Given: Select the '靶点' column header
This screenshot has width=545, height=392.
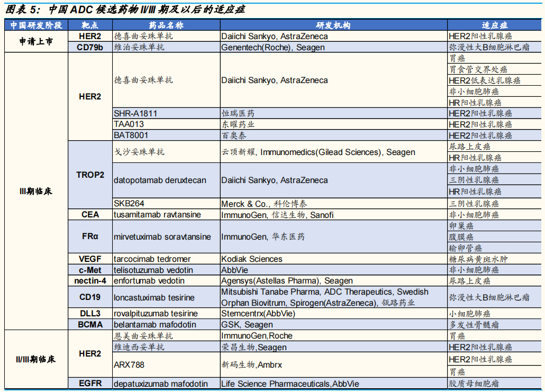Looking at the screenshot, I should point(90,25).
